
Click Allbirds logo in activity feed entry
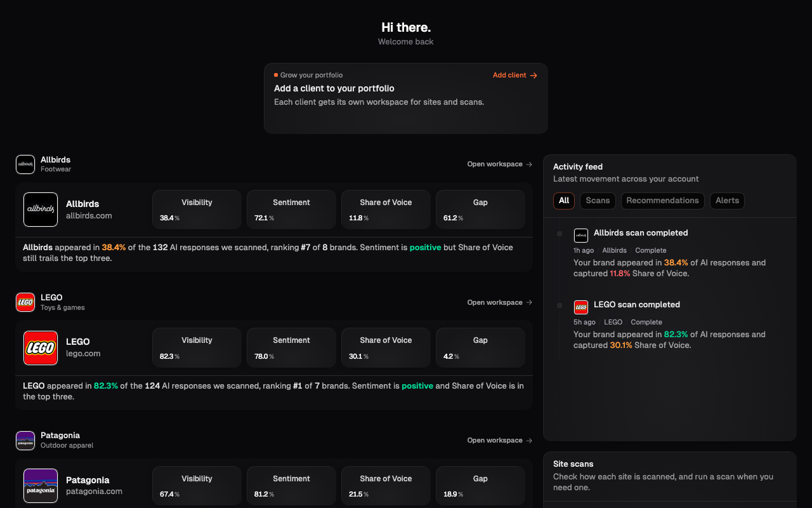(x=581, y=236)
